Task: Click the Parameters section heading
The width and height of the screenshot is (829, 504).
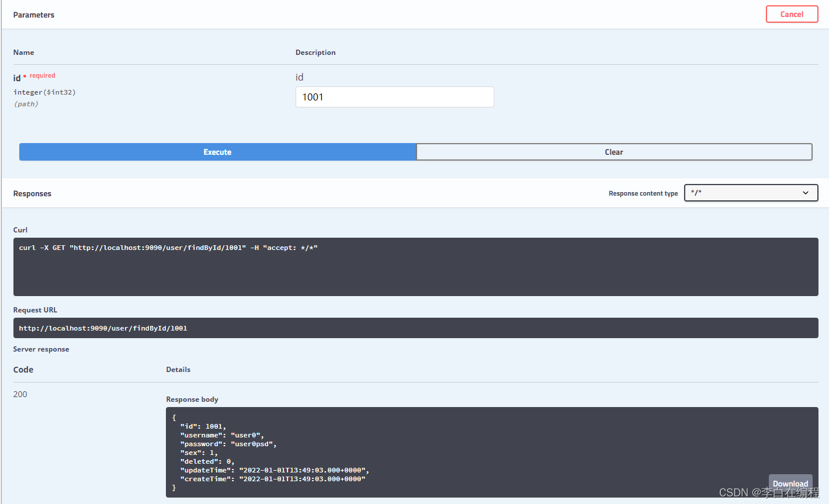Action: pos(34,15)
